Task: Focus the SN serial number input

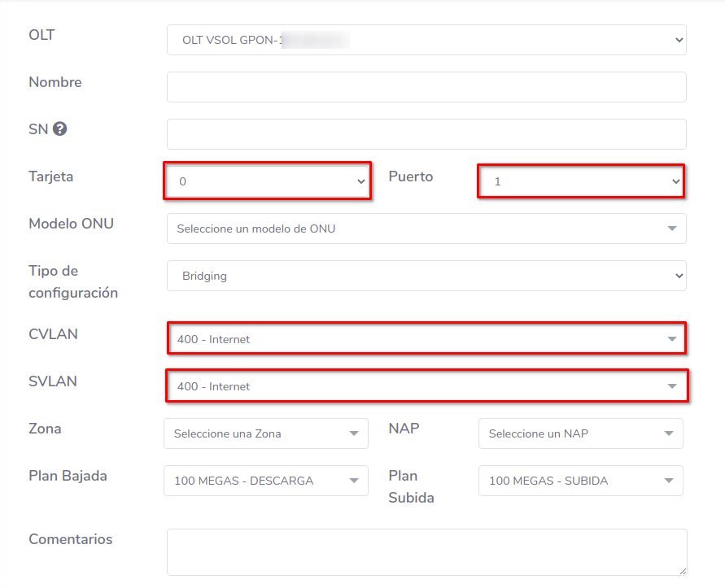Action: click(426, 134)
